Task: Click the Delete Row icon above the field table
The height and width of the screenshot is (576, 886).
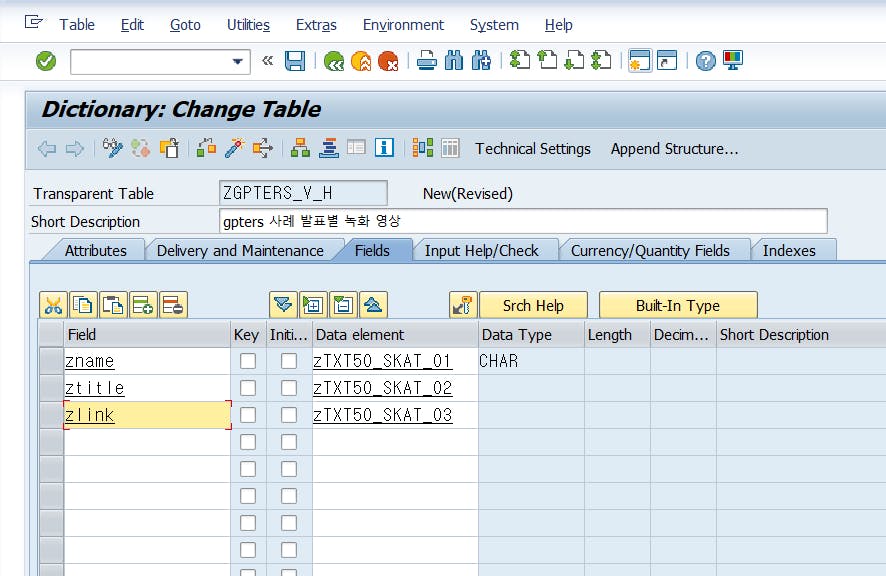Action: pyautogui.click(x=173, y=306)
